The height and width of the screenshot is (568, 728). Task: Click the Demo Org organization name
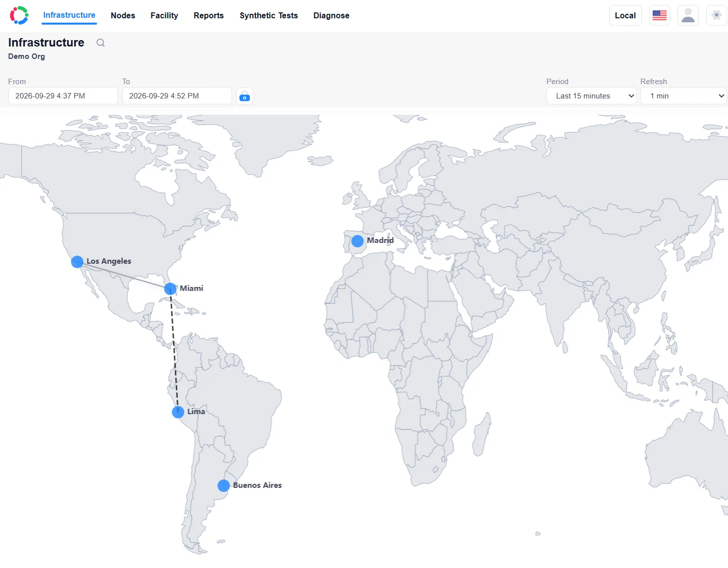click(27, 56)
